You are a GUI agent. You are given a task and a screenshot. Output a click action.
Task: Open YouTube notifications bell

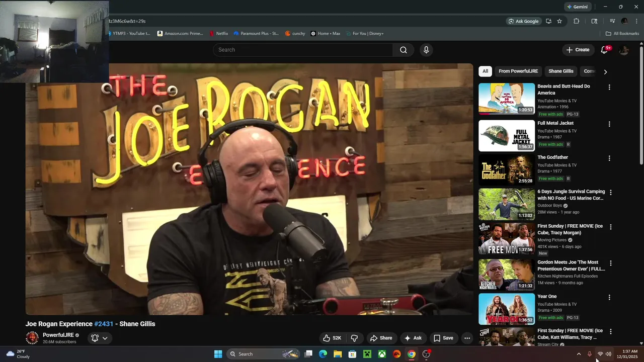pos(605,50)
